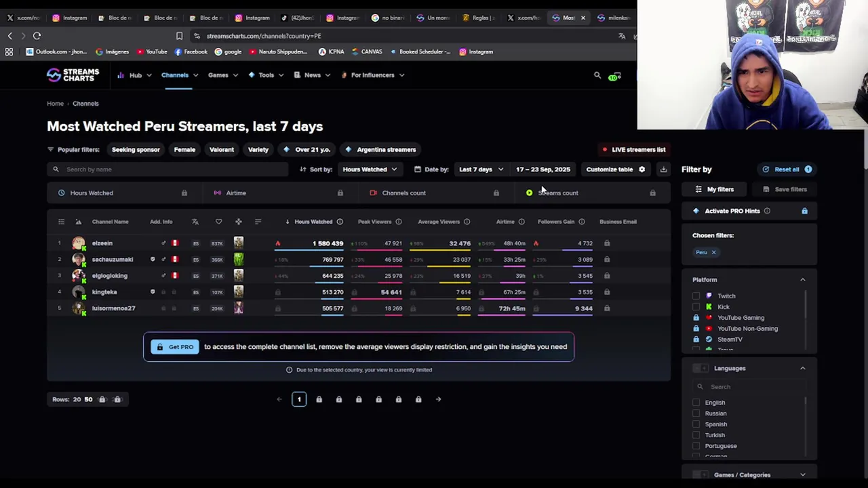Click the lock icon on Hours Watched card

click(184, 193)
